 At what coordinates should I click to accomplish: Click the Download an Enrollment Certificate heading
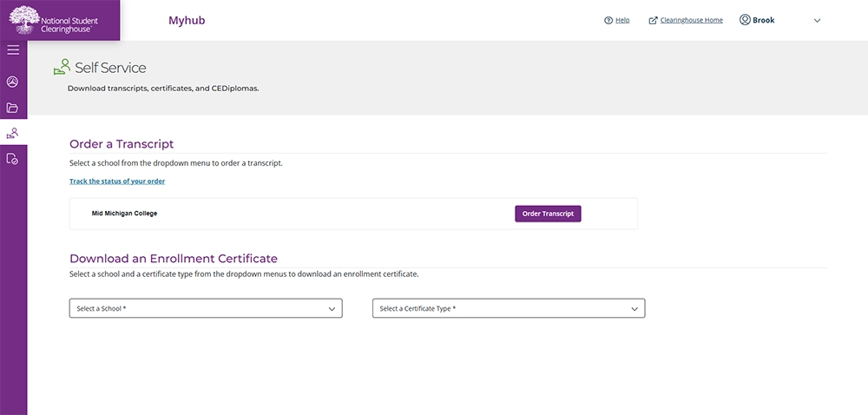[x=174, y=259]
